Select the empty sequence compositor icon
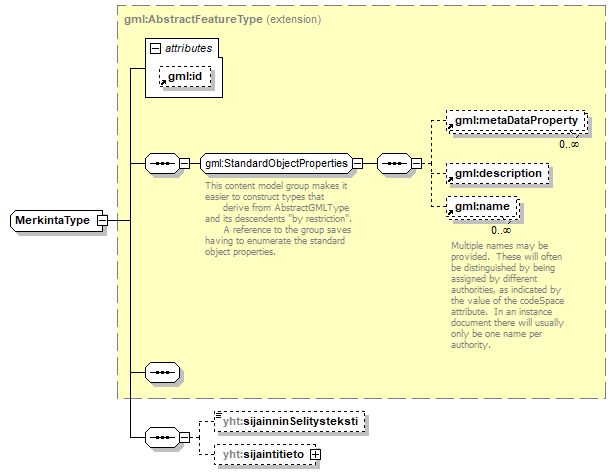This screenshot has width=616, height=474. (x=162, y=372)
